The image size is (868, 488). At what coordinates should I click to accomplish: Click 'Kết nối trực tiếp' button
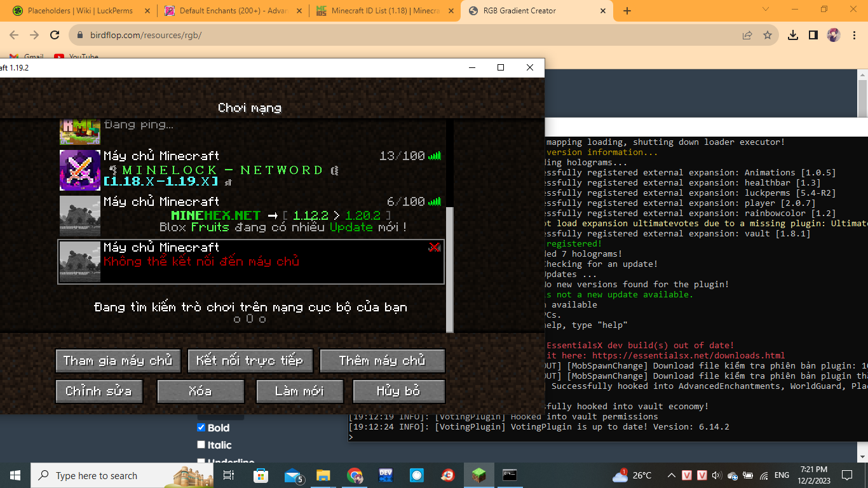(x=250, y=361)
